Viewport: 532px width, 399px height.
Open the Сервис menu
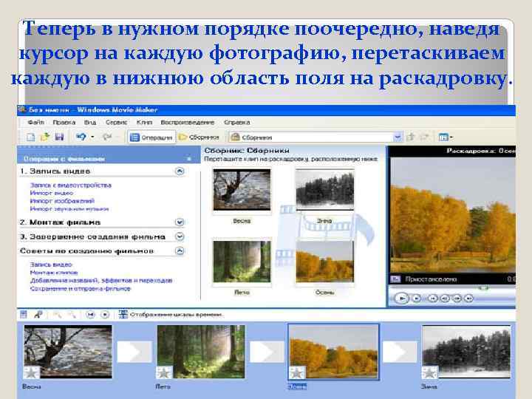[117, 122]
